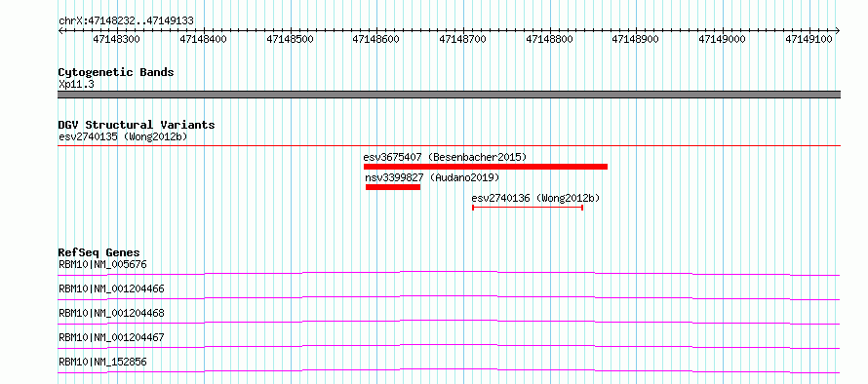This screenshot has height=384, width=868.
Task: Click the right arrow of the coordinate ruler
Action: [837, 31]
